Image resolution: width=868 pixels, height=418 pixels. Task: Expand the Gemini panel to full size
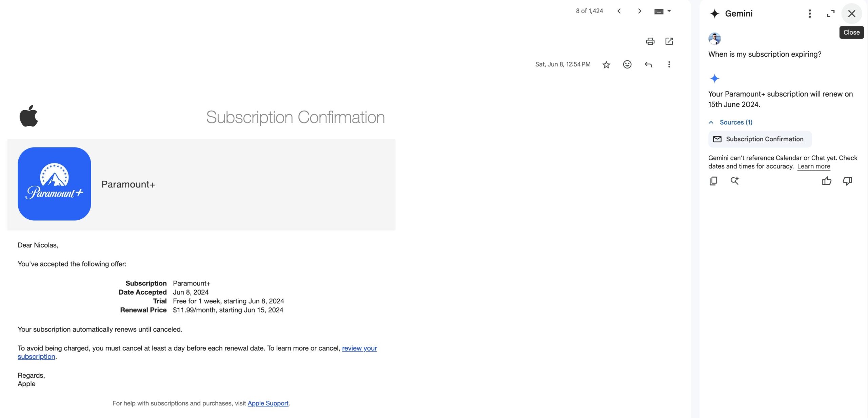pyautogui.click(x=830, y=14)
